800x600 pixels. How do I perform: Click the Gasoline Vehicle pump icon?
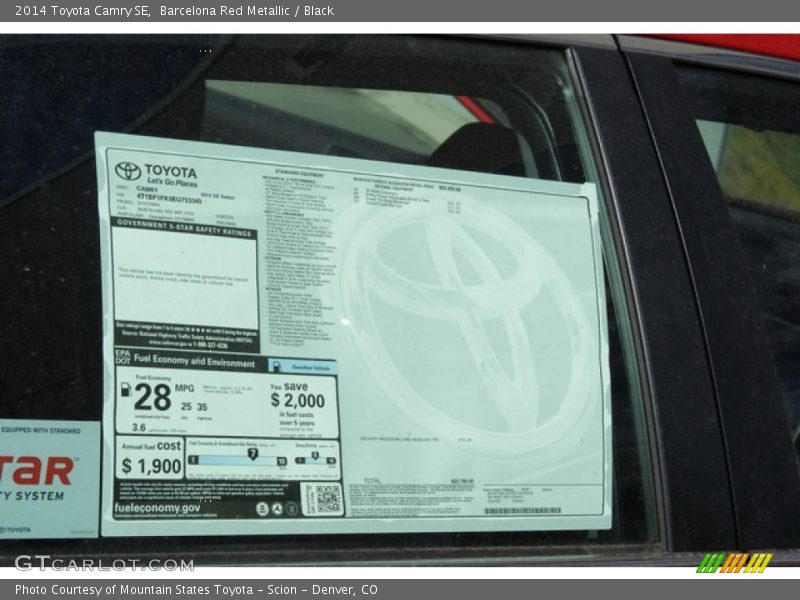[x=275, y=367]
